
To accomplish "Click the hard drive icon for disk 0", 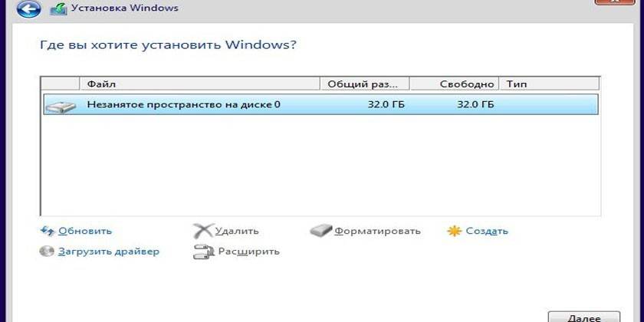I will pyautogui.click(x=61, y=105).
